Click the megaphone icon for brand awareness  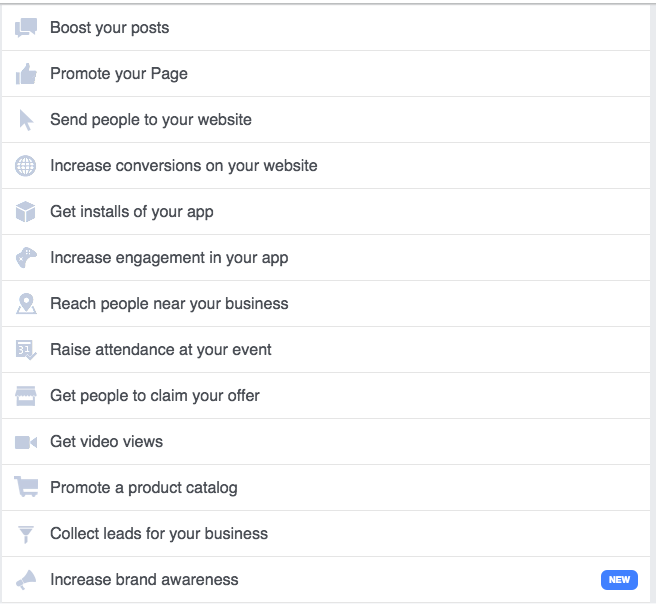click(x=26, y=580)
